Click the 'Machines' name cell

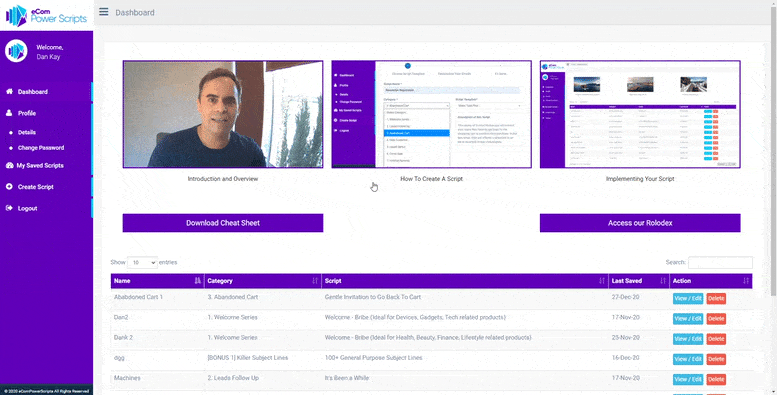click(x=158, y=379)
